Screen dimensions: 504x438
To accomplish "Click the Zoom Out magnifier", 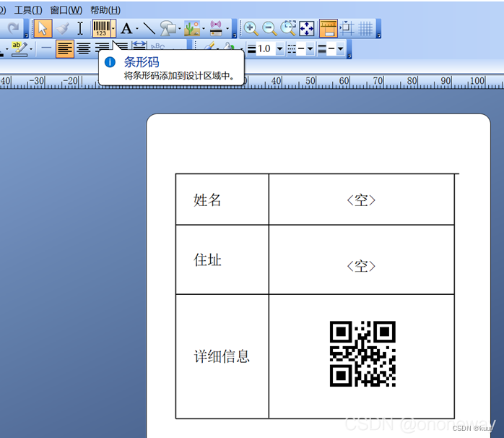I will coord(269,28).
